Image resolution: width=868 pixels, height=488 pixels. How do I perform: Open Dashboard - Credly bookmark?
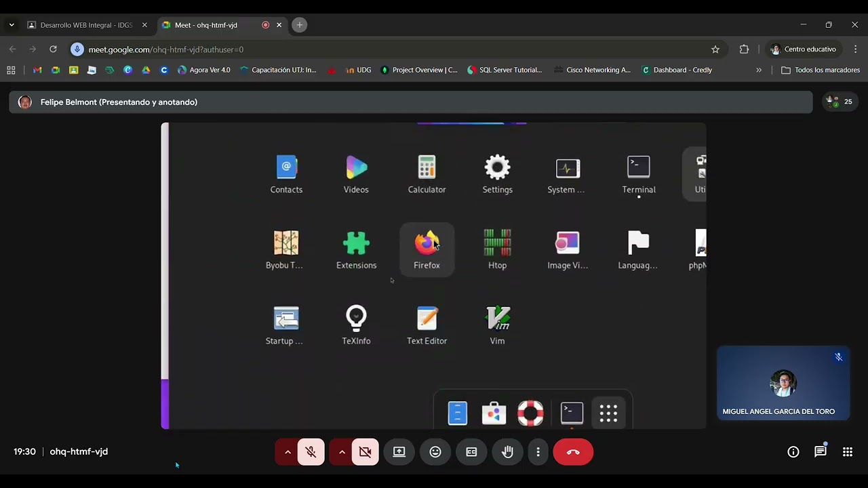click(x=677, y=70)
